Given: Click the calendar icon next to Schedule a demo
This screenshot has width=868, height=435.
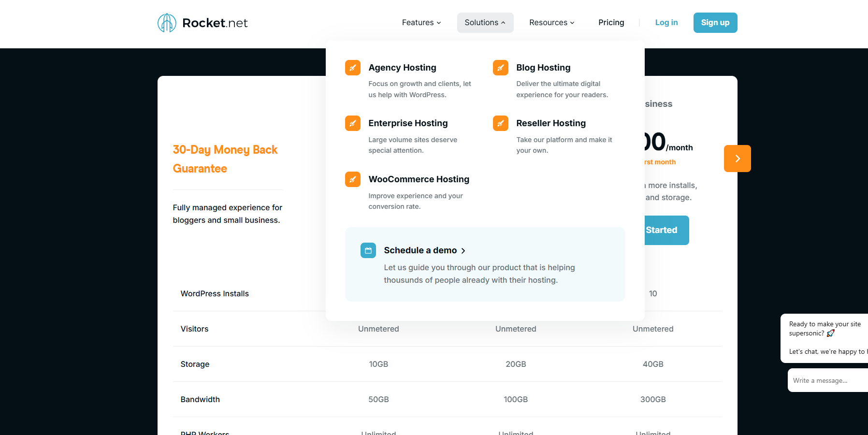Looking at the screenshot, I should [x=368, y=250].
